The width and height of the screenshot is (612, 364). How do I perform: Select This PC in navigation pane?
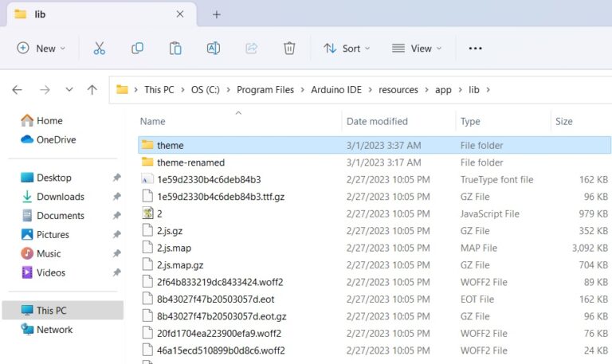pos(62,311)
